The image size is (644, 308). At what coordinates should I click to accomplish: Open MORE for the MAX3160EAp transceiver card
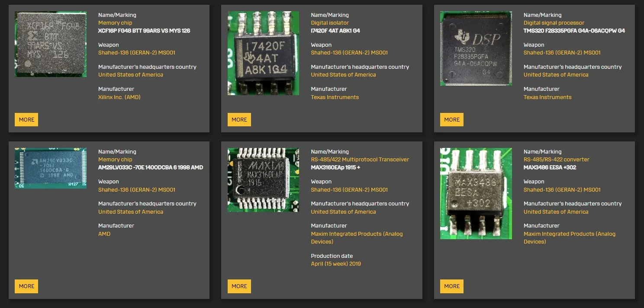pyautogui.click(x=239, y=286)
